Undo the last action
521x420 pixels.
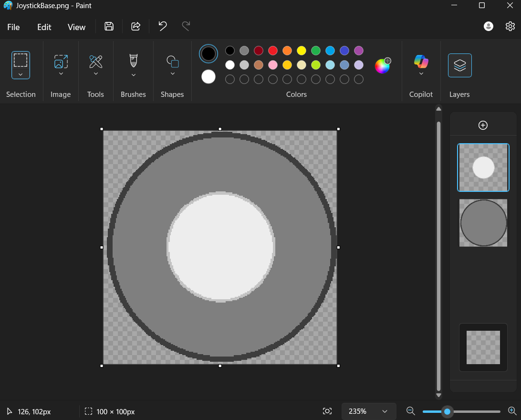(163, 27)
